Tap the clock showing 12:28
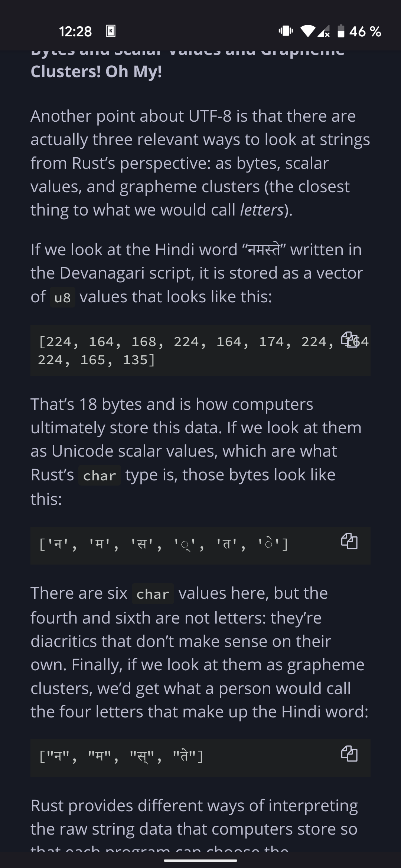The image size is (401, 868). coord(75,31)
